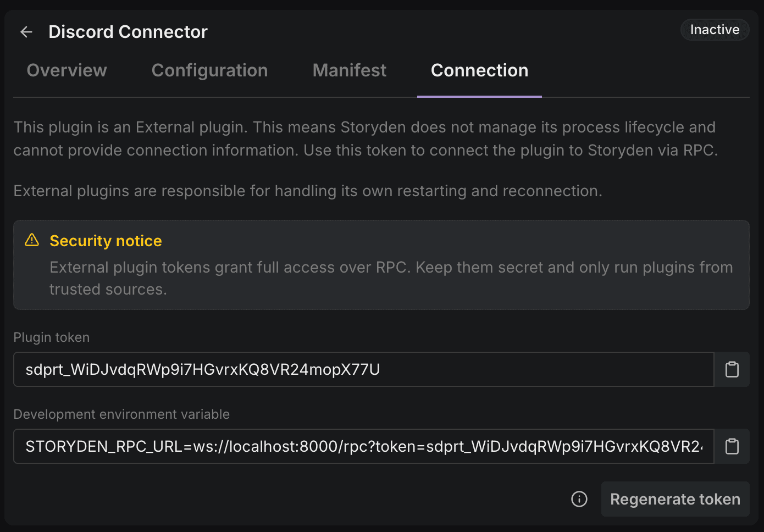The width and height of the screenshot is (764, 532).
Task: Click the external plugins restarting note text
Action: (x=308, y=191)
